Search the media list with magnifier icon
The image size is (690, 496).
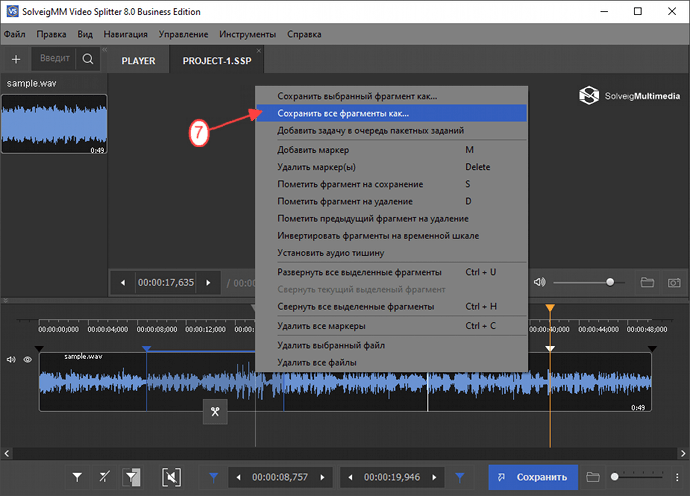click(88, 59)
